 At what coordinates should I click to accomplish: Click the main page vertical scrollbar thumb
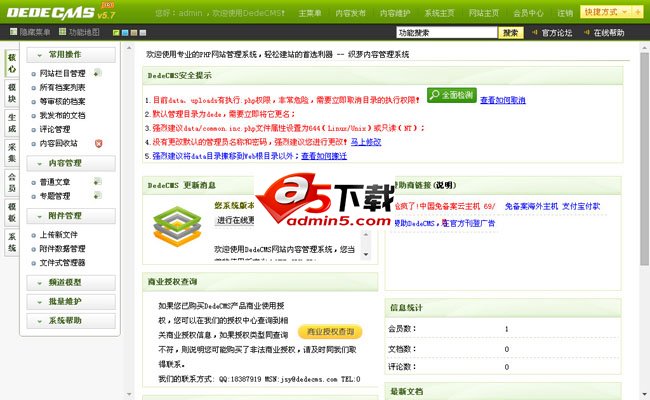pos(644,158)
